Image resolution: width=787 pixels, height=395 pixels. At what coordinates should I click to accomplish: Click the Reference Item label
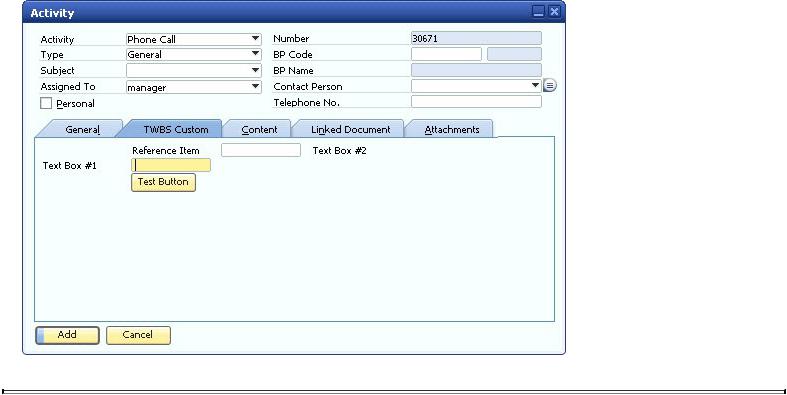[x=166, y=151]
